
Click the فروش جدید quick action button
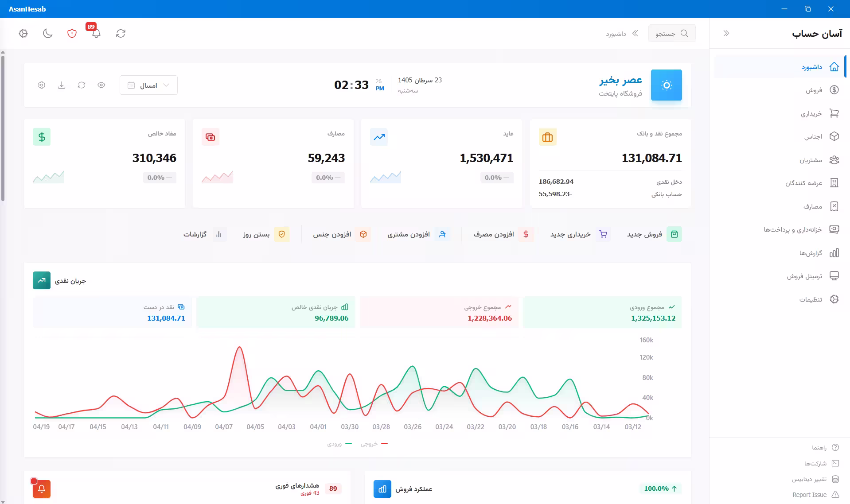click(654, 234)
